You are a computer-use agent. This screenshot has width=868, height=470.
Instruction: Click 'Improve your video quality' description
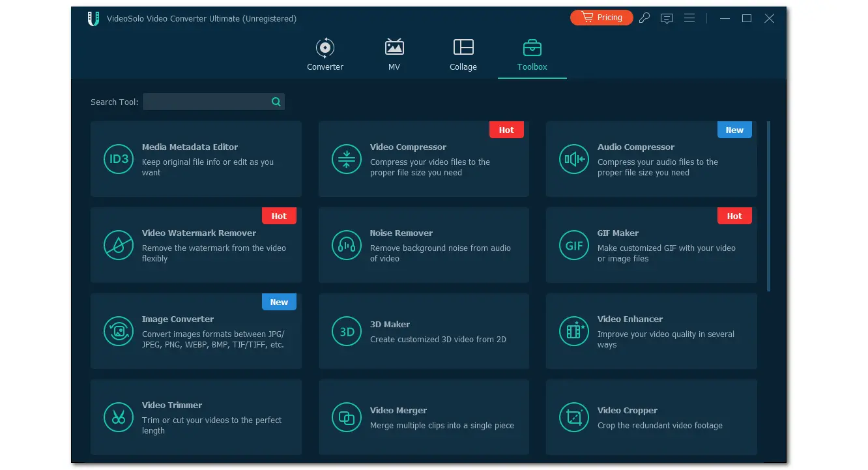click(666, 340)
